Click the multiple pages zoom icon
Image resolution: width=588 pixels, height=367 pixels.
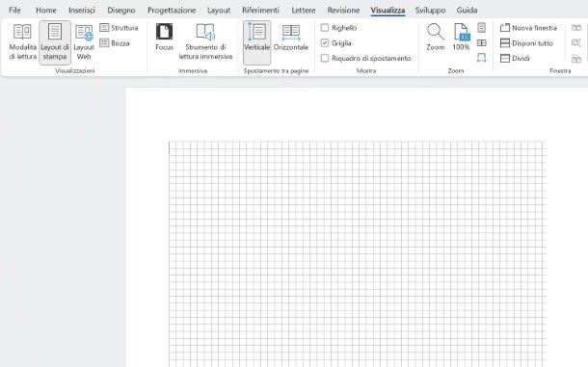coord(482,43)
